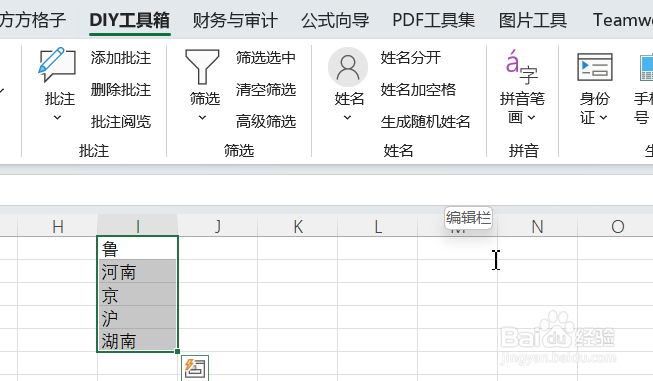Click 姓名分开 button
Image resolution: width=653 pixels, height=381 pixels.
(x=411, y=58)
